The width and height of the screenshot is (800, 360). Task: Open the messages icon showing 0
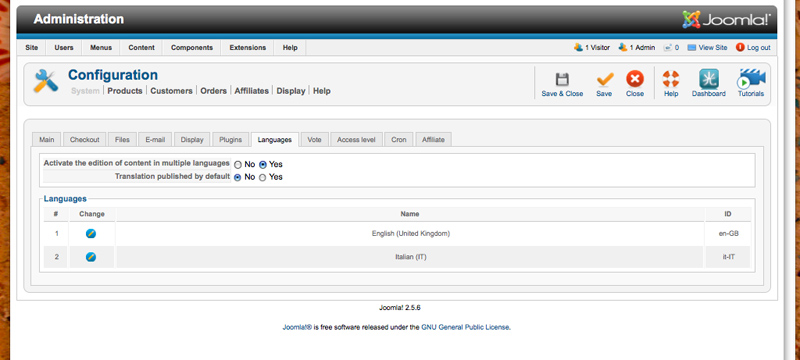pos(667,47)
